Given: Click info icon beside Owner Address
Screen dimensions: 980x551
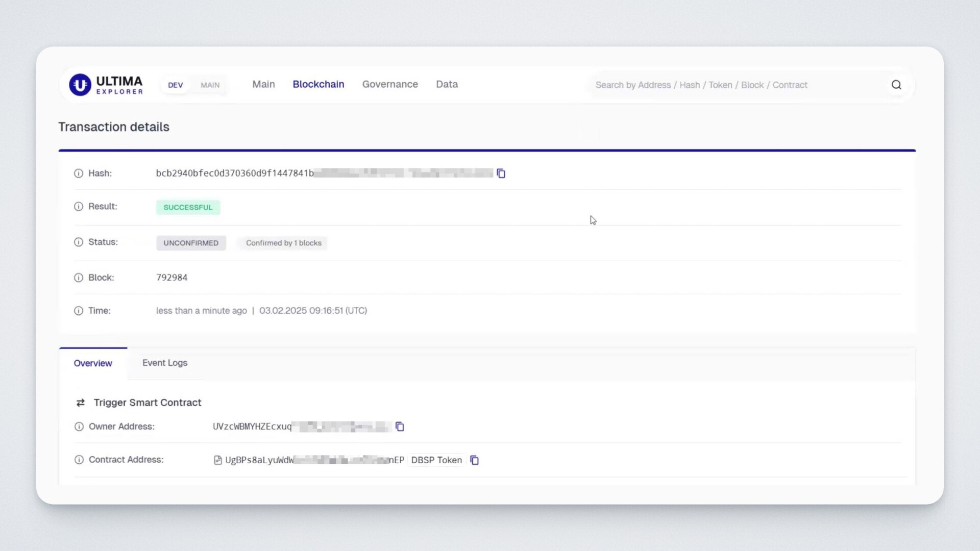Looking at the screenshot, I should 79,427.
